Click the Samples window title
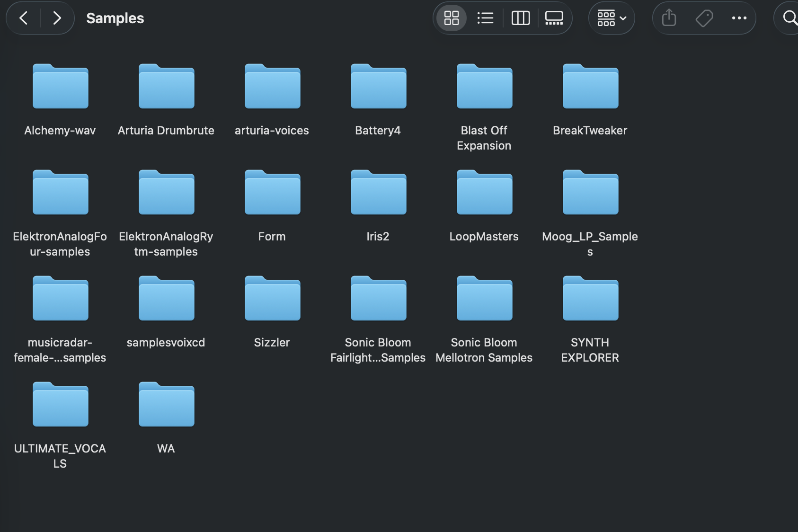This screenshot has width=798, height=532. pyautogui.click(x=115, y=18)
